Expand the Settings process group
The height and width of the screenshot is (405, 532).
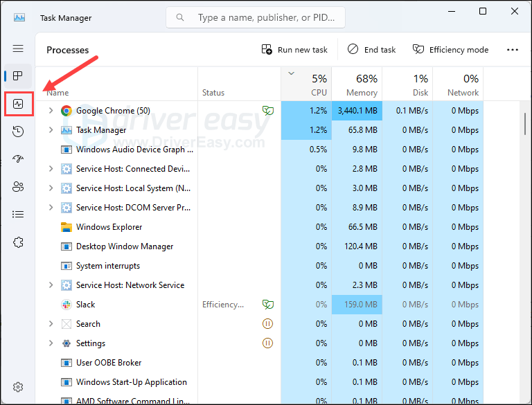(51, 343)
